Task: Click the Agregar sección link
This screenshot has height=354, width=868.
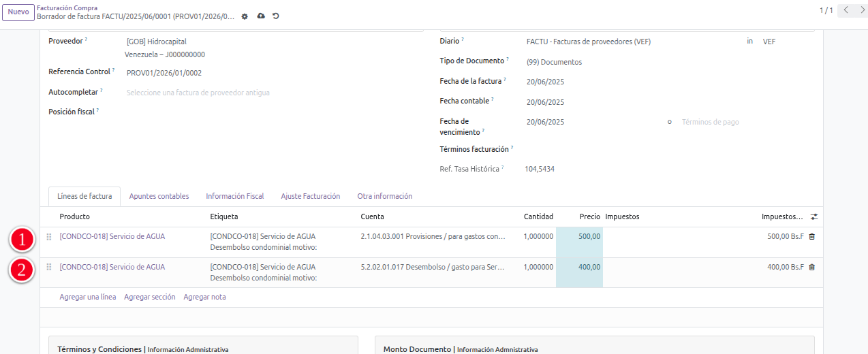Action: click(149, 297)
